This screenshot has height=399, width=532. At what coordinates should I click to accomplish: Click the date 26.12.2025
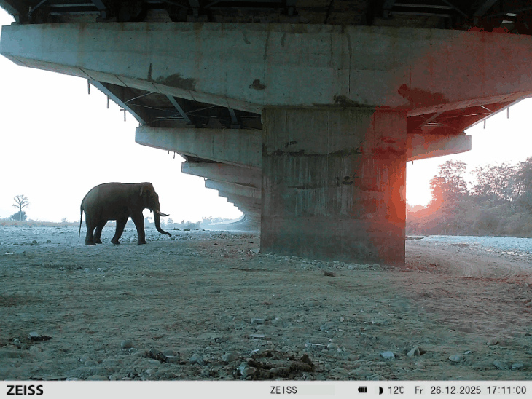455,390
